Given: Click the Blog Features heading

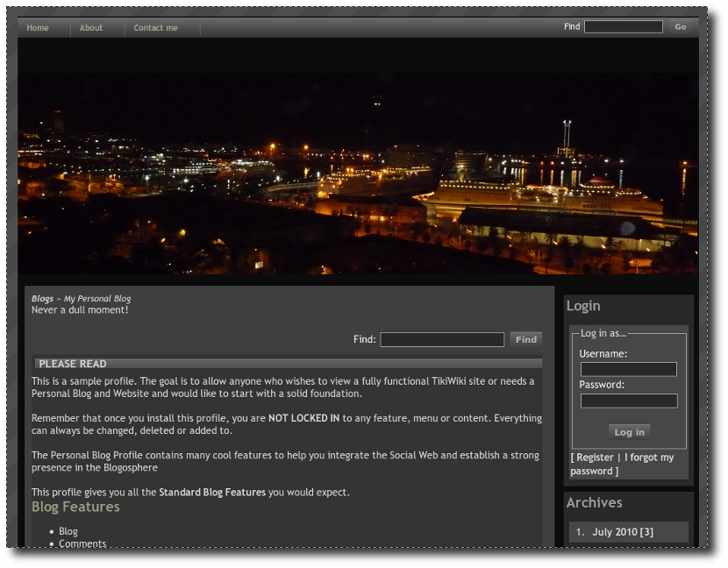Looking at the screenshot, I should (x=75, y=507).
